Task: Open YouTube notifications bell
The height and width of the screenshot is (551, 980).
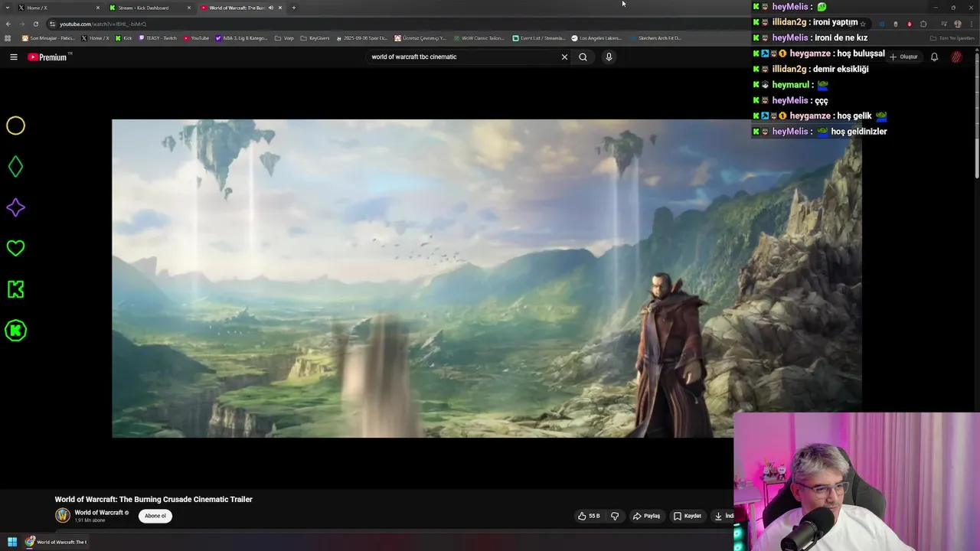Action: (x=934, y=57)
